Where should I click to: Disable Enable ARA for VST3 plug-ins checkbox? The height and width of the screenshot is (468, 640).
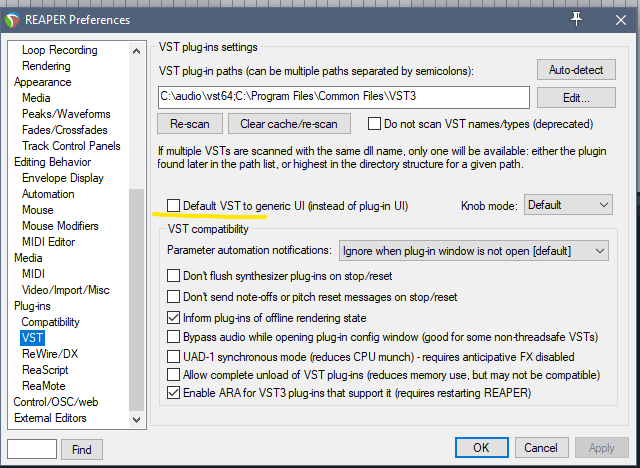174,393
